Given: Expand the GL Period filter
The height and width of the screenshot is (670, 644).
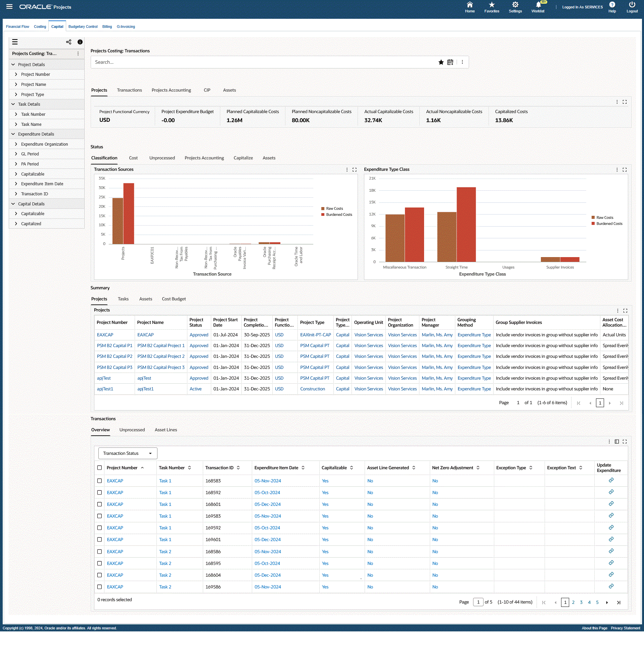Looking at the screenshot, I should pyautogui.click(x=16, y=154).
